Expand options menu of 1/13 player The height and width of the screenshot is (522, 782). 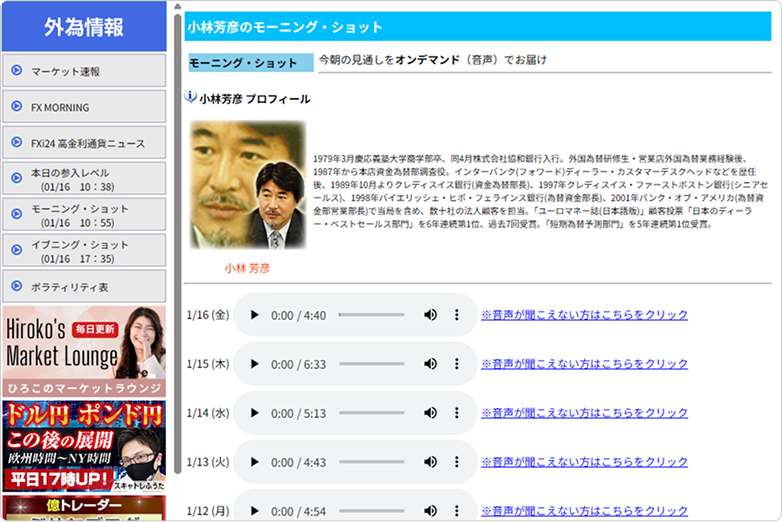(456, 462)
